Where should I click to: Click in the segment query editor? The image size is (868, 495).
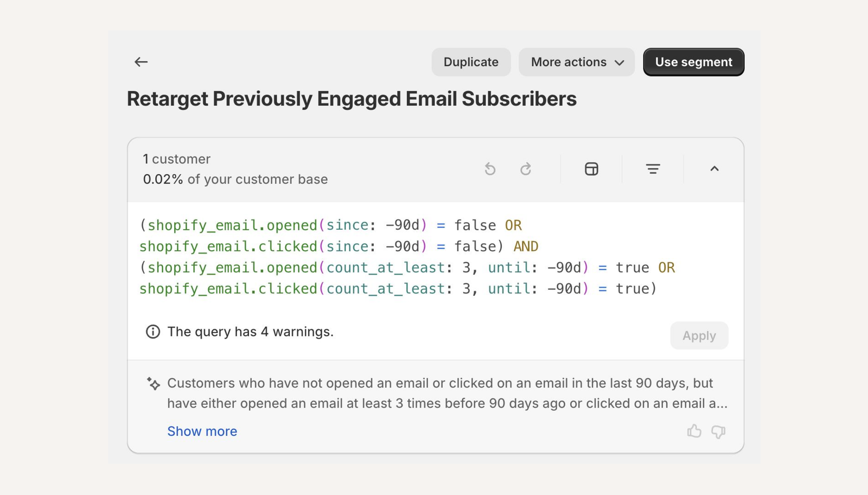pos(436,257)
